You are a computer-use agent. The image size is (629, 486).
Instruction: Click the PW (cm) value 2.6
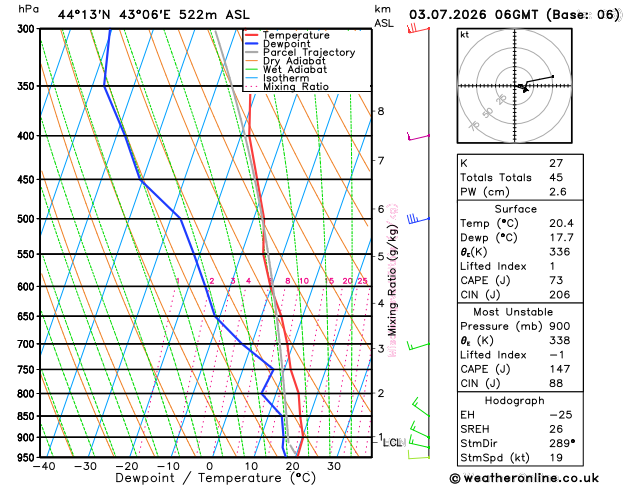click(x=558, y=192)
